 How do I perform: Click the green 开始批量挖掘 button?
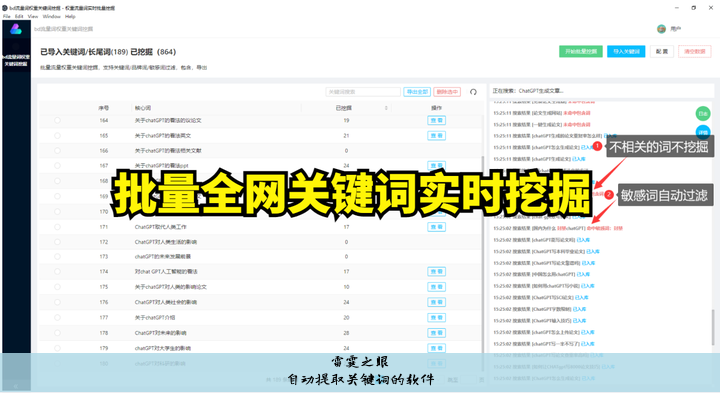point(581,51)
